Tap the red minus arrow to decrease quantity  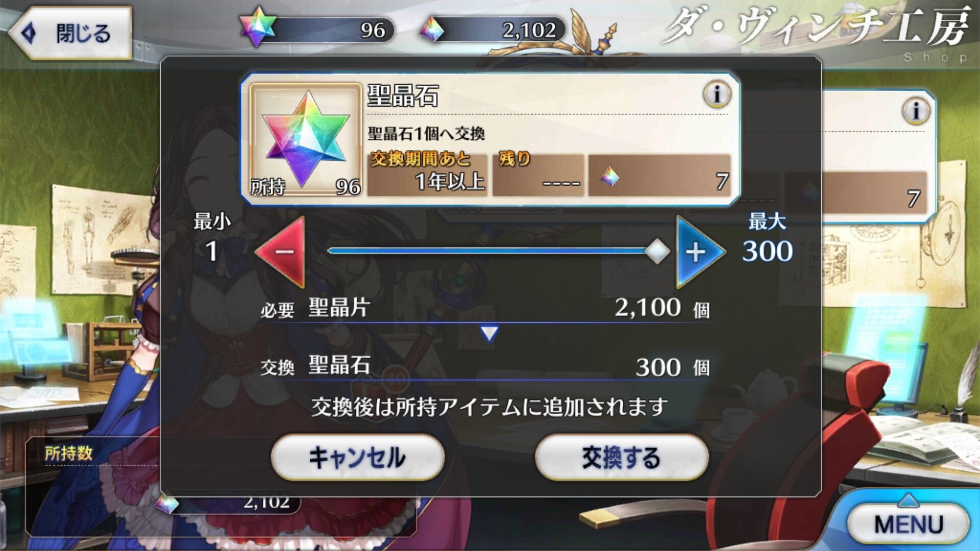click(281, 252)
